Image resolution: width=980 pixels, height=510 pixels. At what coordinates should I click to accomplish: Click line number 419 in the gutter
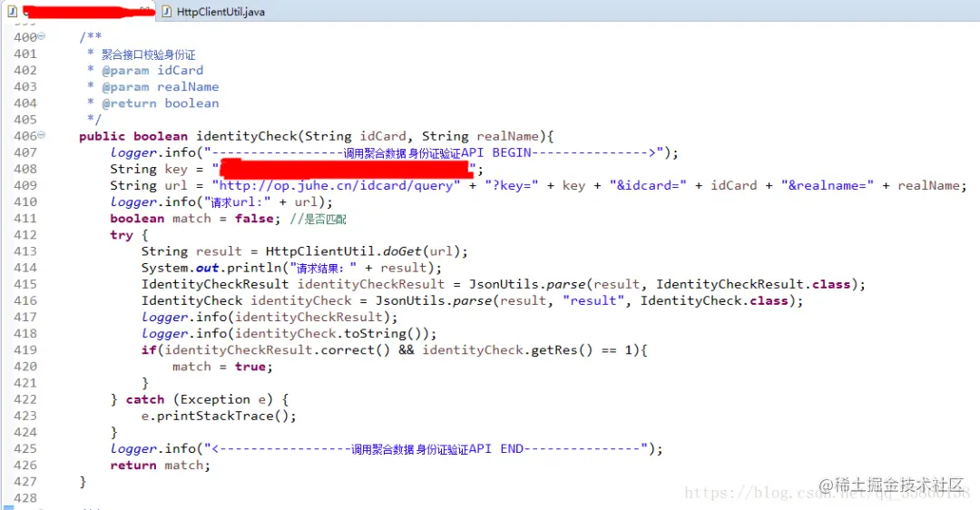[25, 350]
